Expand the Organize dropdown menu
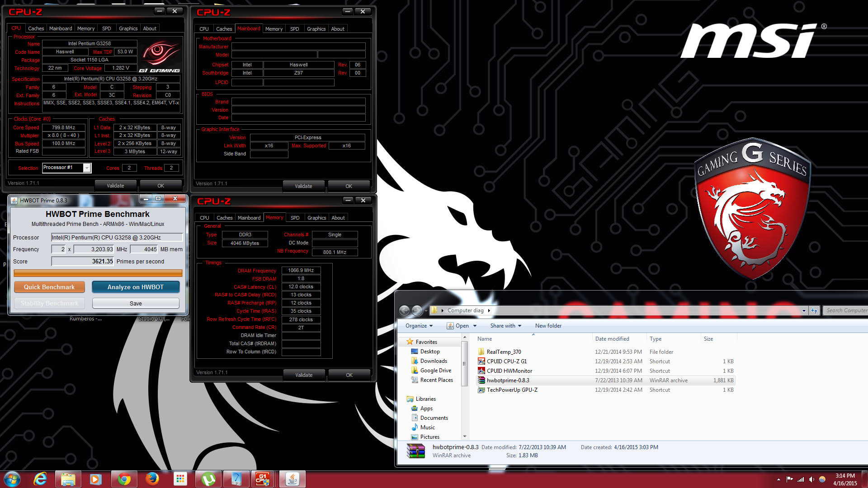Viewport: 868px width, 488px height. pyautogui.click(x=419, y=326)
